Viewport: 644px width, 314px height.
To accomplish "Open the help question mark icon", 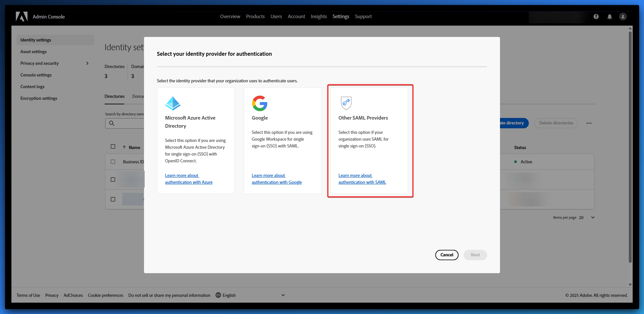I will (596, 17).
